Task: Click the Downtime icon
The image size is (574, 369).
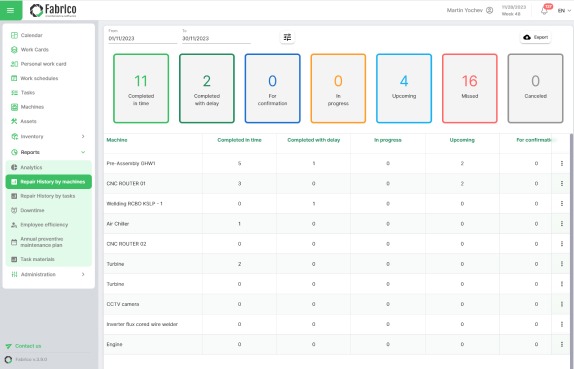Action: (x=14, y=210)
